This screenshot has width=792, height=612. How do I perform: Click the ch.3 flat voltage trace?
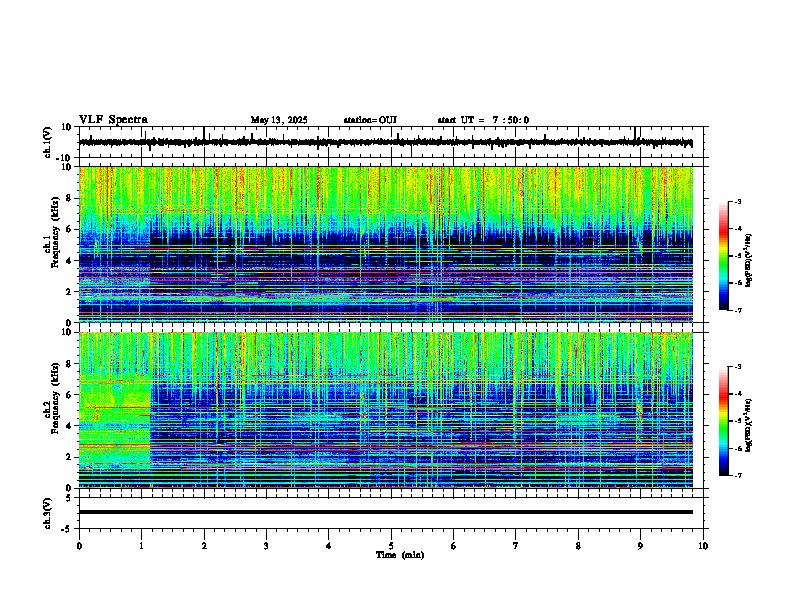pyautogui.click(x=386, y=512)
